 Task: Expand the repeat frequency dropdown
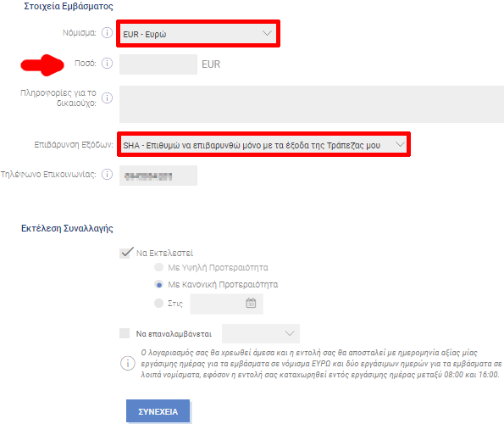click(261, 333)
